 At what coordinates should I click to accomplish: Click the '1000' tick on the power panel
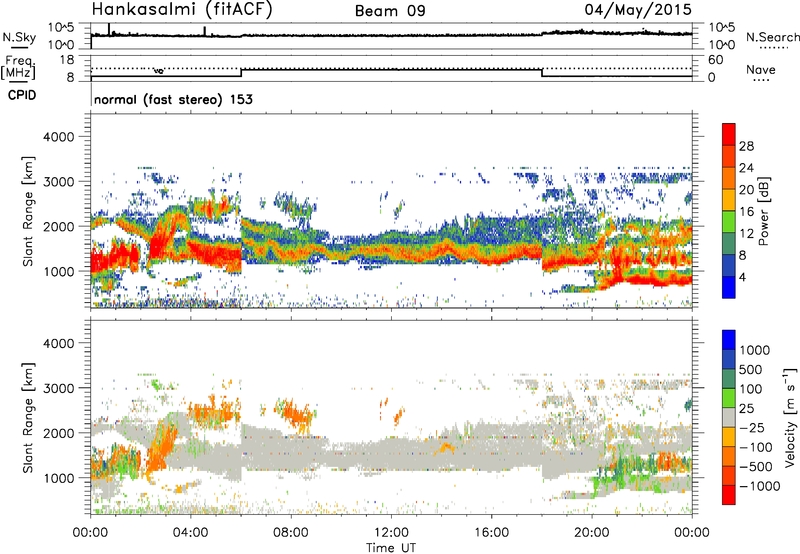pyautogui.click(x=58, y=271)
